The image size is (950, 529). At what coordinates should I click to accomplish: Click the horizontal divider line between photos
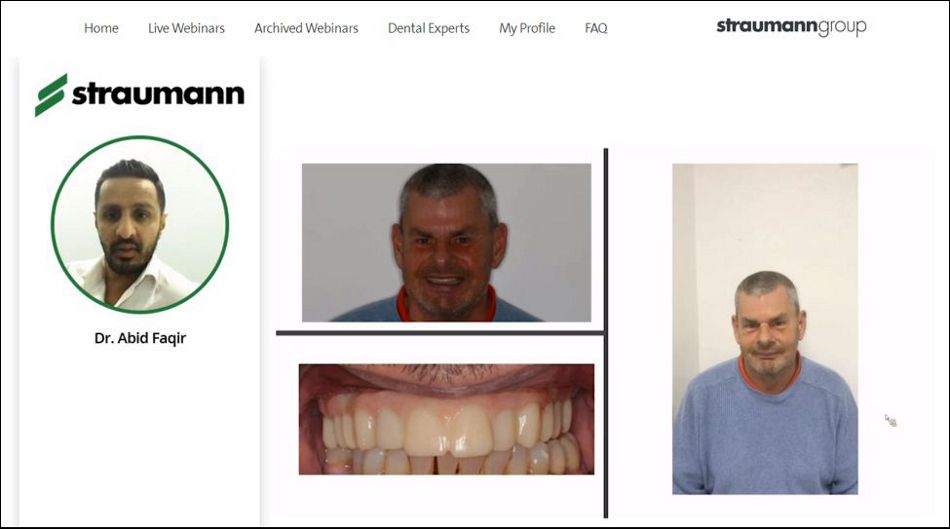pyautogui.click(x=440, y=333)
